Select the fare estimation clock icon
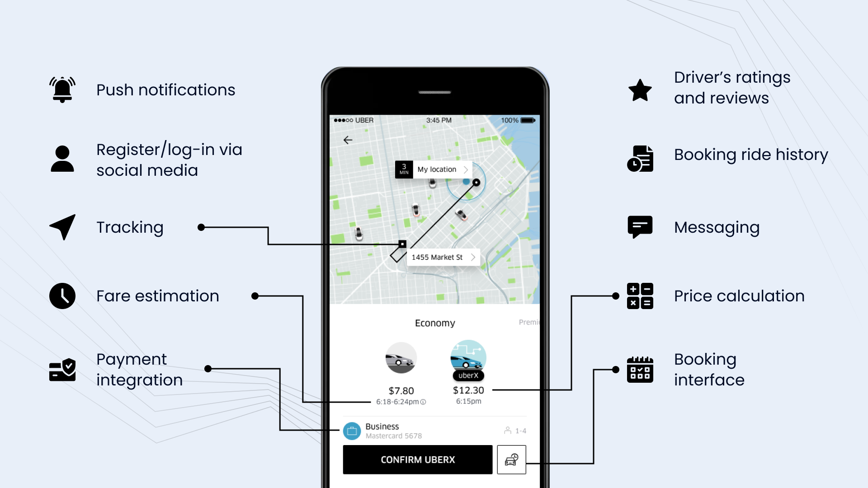Screen dimensions: 868x488 pos(62,296)
